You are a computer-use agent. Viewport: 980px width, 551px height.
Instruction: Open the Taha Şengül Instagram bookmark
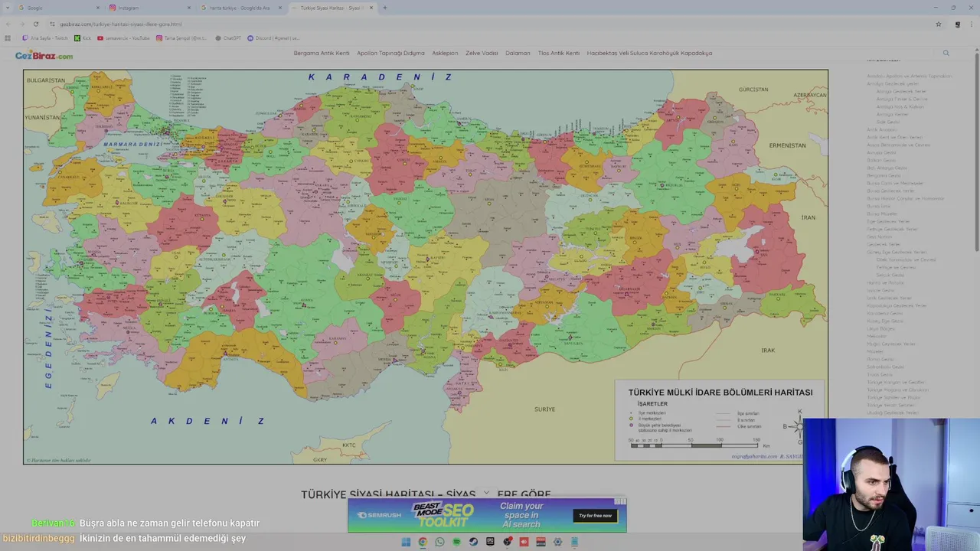coord(181,37)
